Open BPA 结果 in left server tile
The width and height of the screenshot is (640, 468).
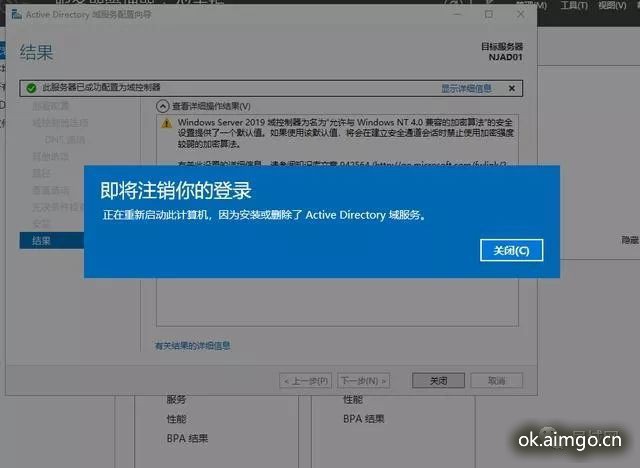[x=187, y=438]
